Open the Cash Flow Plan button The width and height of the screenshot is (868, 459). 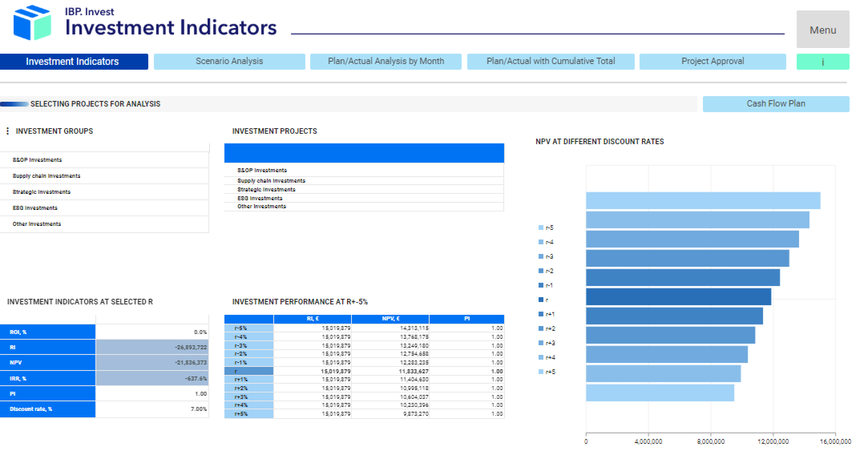click(775, 104)
